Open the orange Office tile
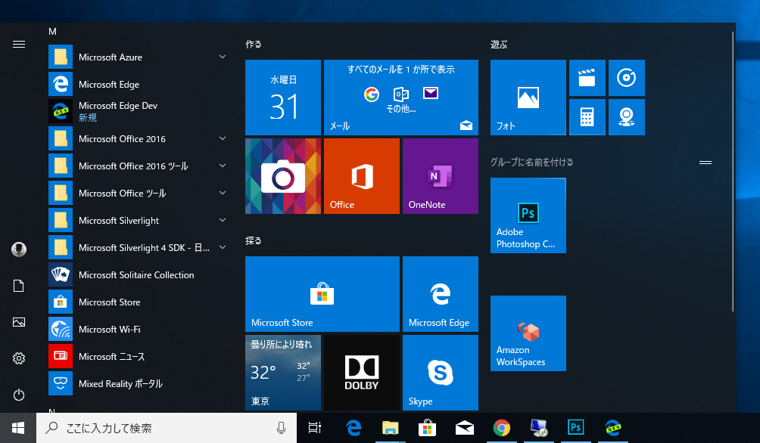Viewport: 760px width, 443px height. tap(362, 176)
